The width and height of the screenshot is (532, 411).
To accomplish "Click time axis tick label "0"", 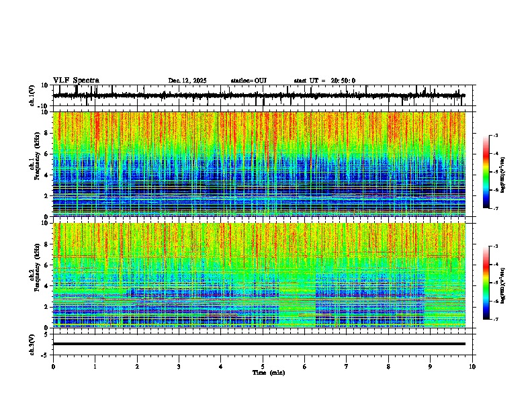I will click(53, 367).
